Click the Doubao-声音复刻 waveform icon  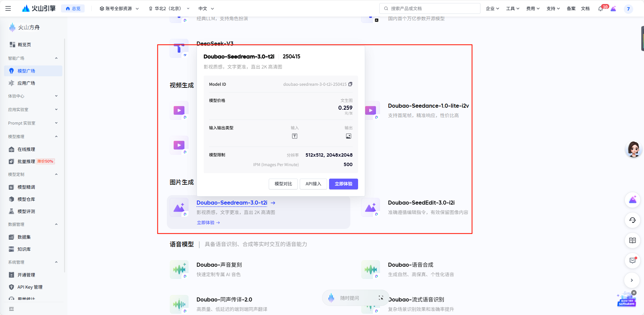click(x=179, y=269)
